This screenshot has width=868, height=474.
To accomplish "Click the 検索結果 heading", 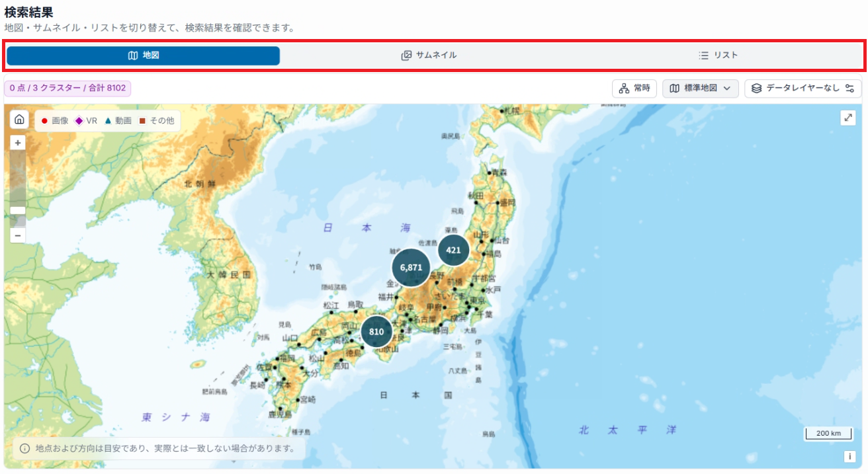I will (29, 12).
